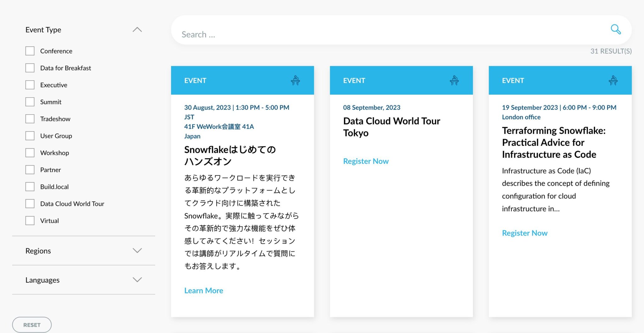Tick the Executive event type
This screenshot has width=644, height=333.
tap(30, 85)
